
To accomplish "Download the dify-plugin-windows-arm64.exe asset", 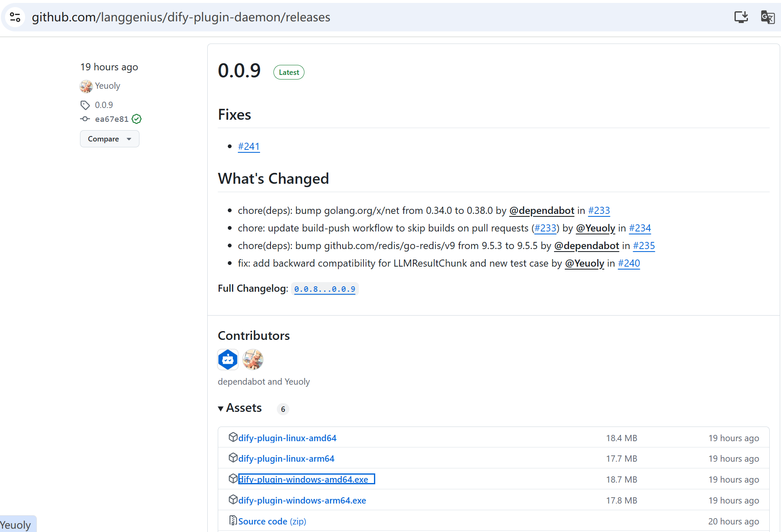I will pos(302,500).
